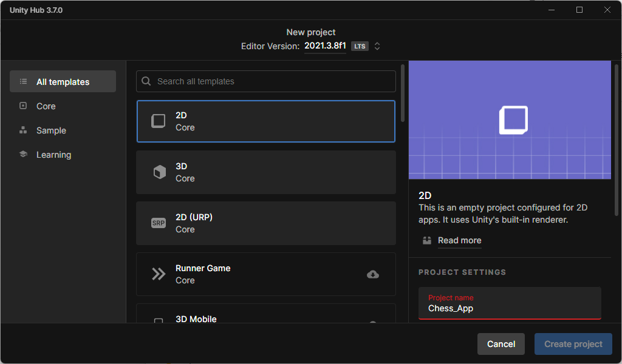The width and height of the screenshot is (622, 364).
Task: Click the search magnifier icon
Action: pyautogui.click(x=146, y=81)
